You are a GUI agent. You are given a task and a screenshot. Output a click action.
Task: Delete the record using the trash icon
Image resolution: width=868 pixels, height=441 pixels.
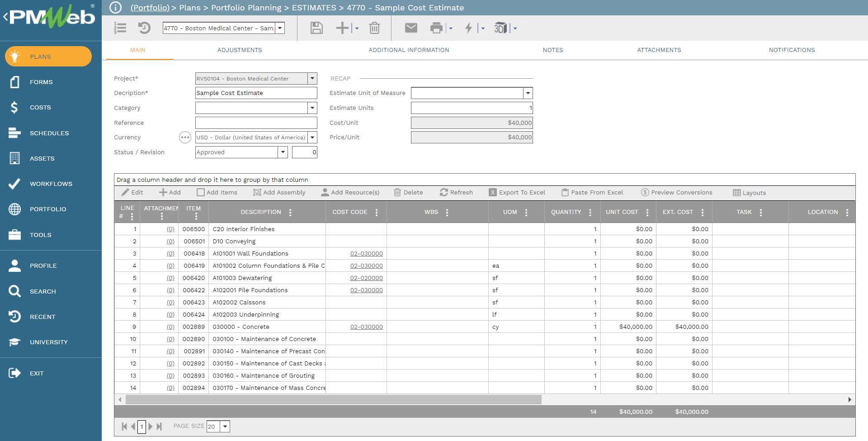click(x=374, y=28)
